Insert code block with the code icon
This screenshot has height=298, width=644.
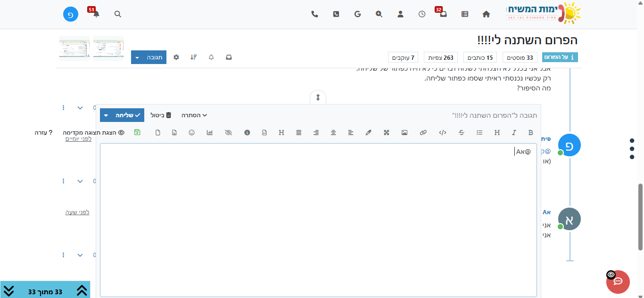[x=442, y=133]
